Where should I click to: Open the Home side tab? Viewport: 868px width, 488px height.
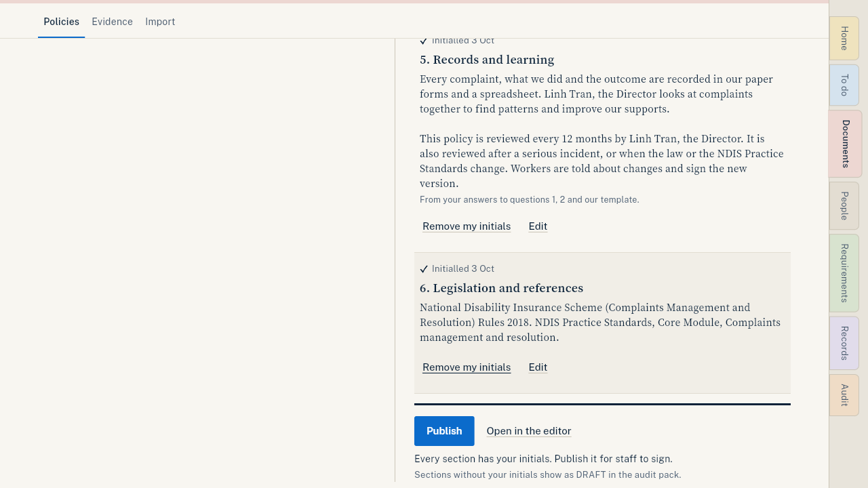844,38
